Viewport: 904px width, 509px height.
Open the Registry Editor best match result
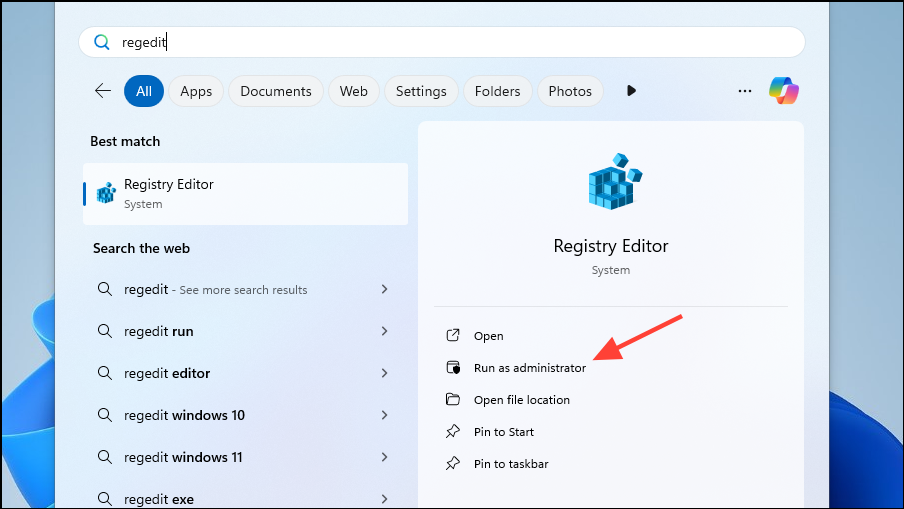(x=246, y=194)
